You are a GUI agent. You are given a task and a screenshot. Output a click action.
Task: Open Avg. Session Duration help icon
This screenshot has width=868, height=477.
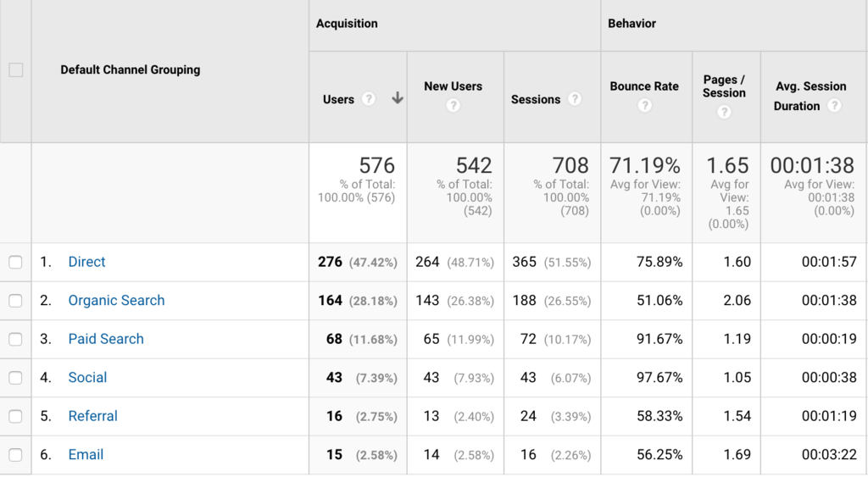click(834, 106)
